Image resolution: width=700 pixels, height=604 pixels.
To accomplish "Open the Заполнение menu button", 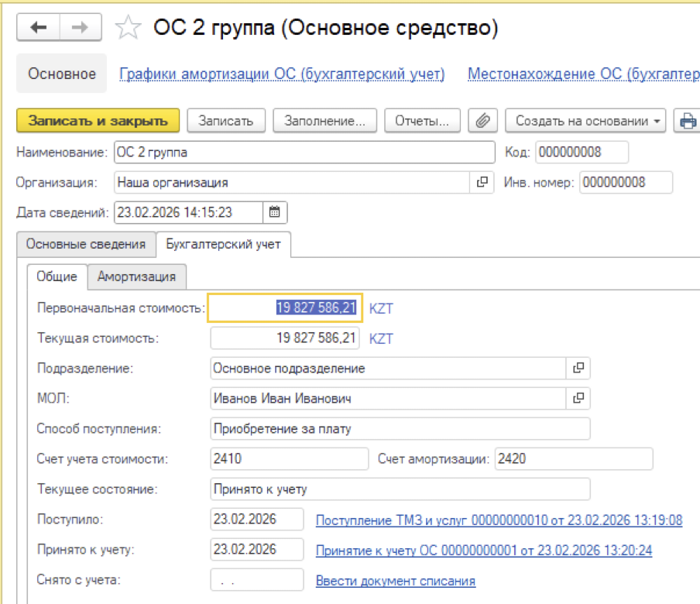I will (x=324, y=121).
